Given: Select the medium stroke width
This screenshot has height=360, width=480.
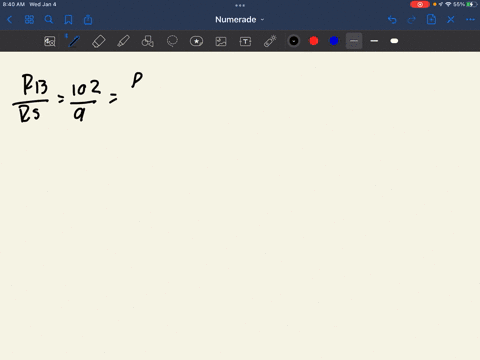Looking at the screenshot, I should click(x=374, y=41).
